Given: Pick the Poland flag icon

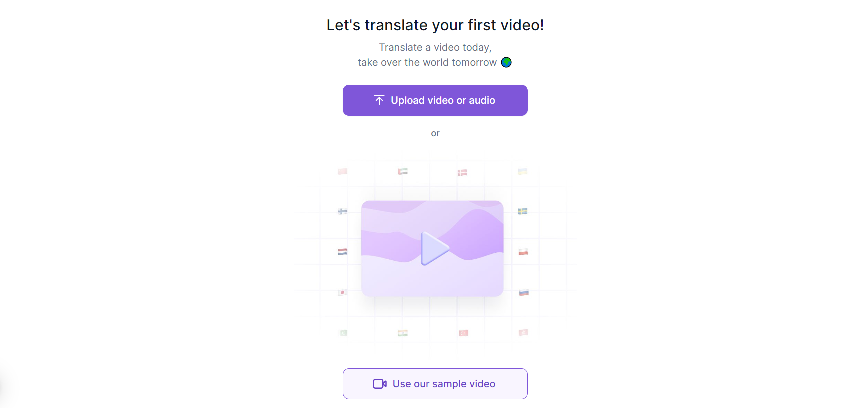Looking at the screenshot, I should click(523, 252).
